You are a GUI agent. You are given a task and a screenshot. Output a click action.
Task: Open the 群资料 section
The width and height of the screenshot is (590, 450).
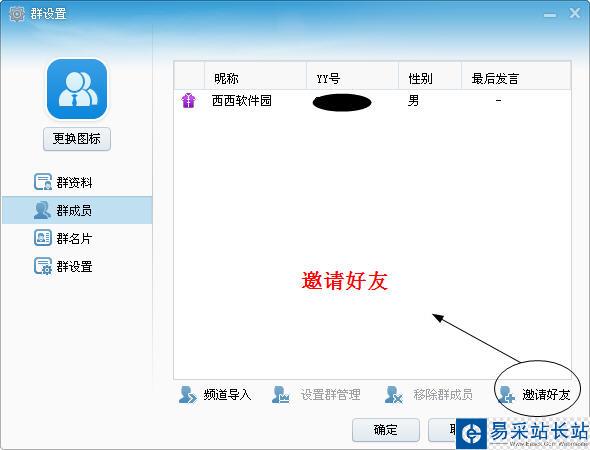point(77,182)
